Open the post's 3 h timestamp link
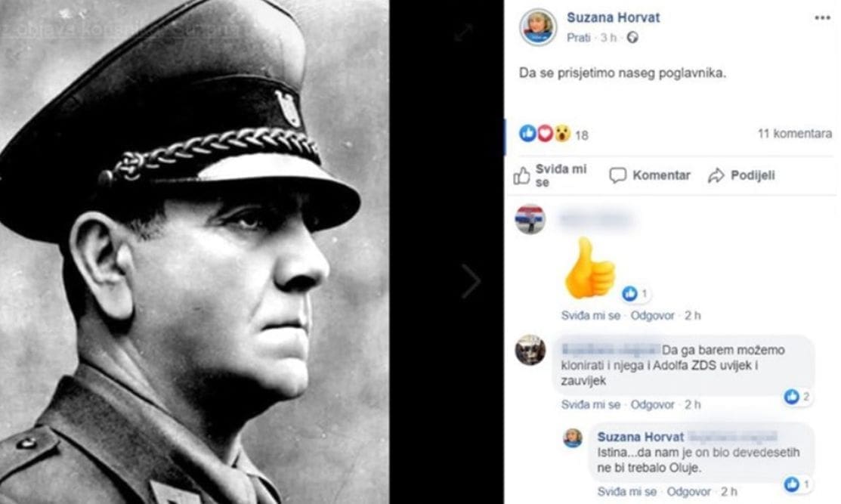841x504 pixels. click(608, 37)
